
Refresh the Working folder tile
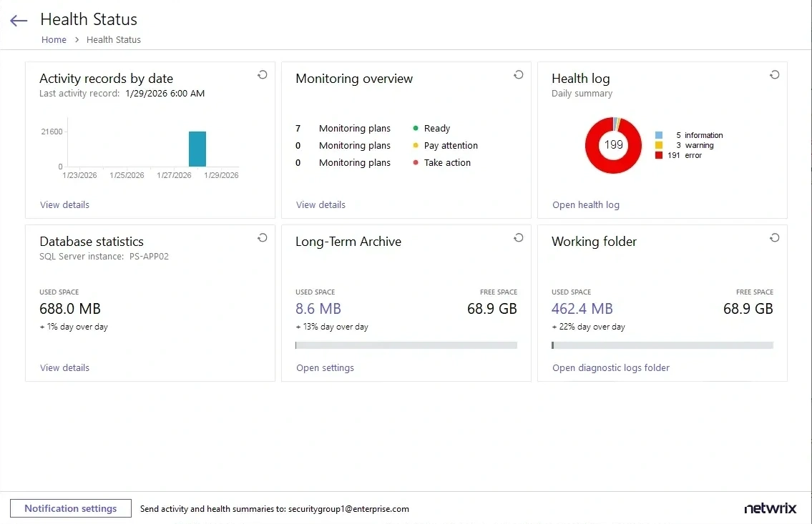click(774, 237)
